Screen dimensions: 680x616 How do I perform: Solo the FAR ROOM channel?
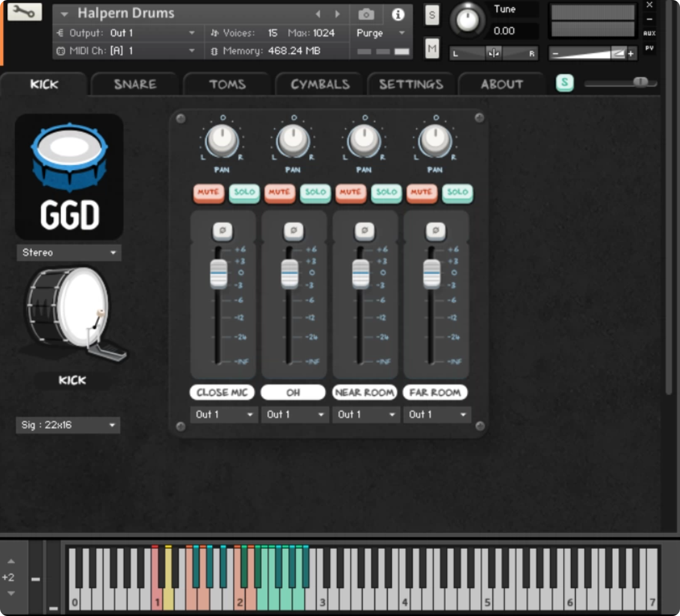458,193
